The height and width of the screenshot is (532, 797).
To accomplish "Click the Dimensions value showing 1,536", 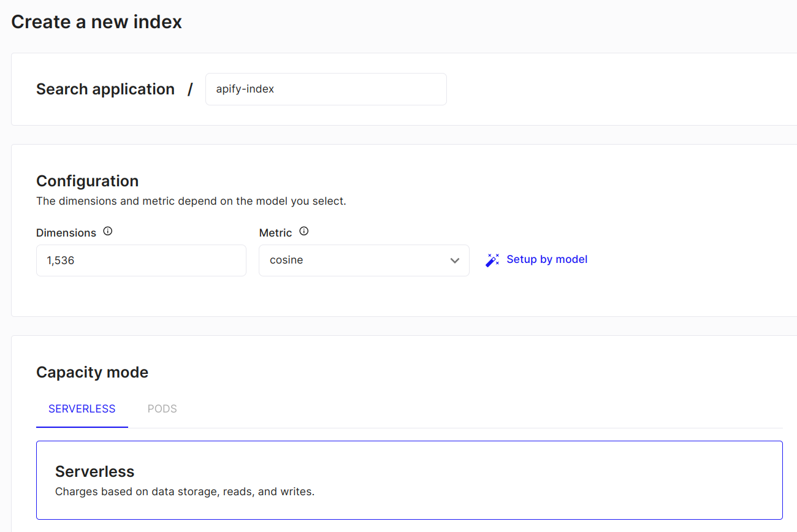I will [141, 260].
